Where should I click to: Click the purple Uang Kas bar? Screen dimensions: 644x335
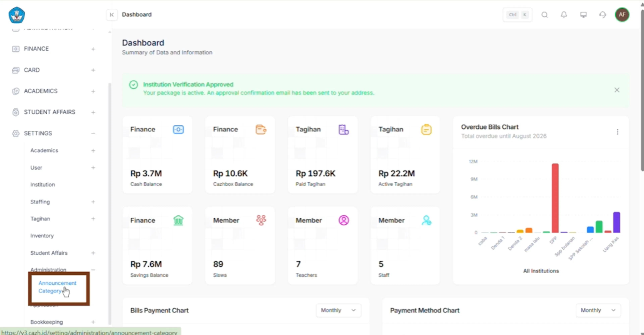tap(616, 222)
